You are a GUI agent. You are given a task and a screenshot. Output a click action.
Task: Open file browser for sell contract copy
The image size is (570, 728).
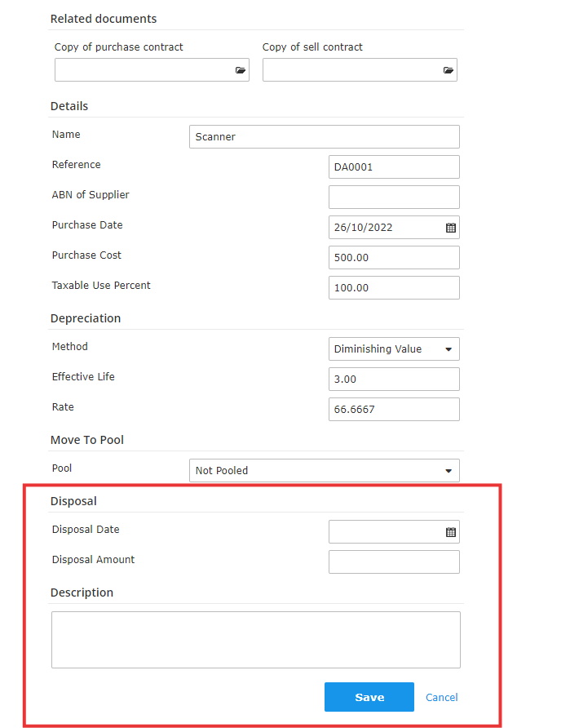(448, 70)
